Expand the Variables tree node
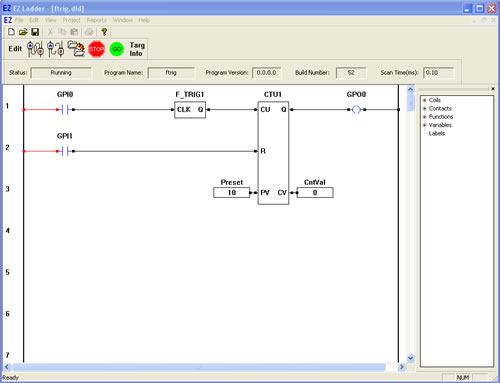The height and width of the screenshot is (383, 500). pos(425,125)
